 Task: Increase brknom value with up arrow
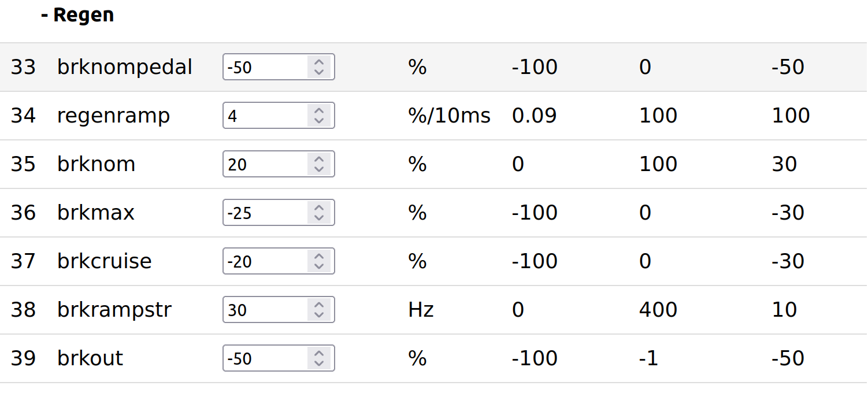click(318, 159)
